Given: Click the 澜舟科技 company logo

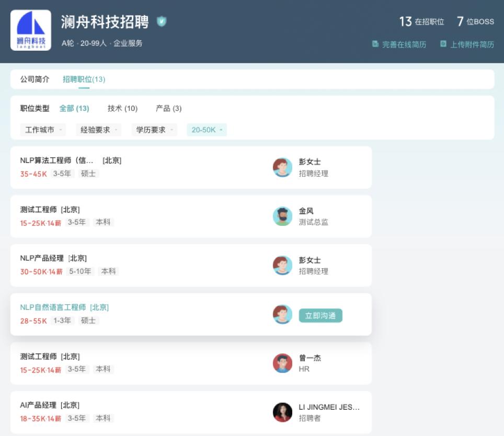Looking at the screenshot, I should click(x=31, y=30).
